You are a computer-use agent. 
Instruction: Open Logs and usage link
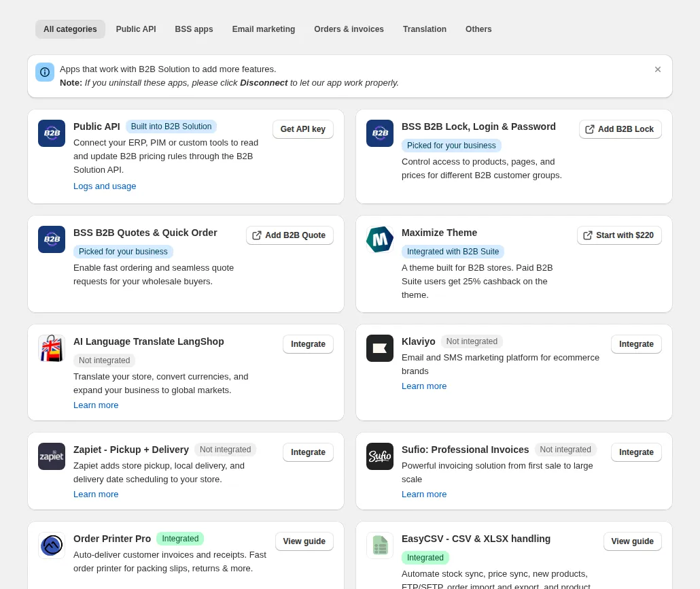tap(105, 186)
